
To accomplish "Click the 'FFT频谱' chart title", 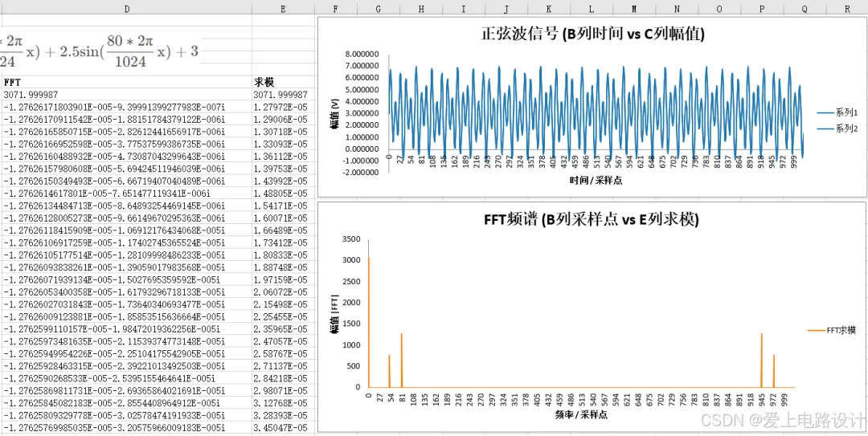I will (592, 220).
